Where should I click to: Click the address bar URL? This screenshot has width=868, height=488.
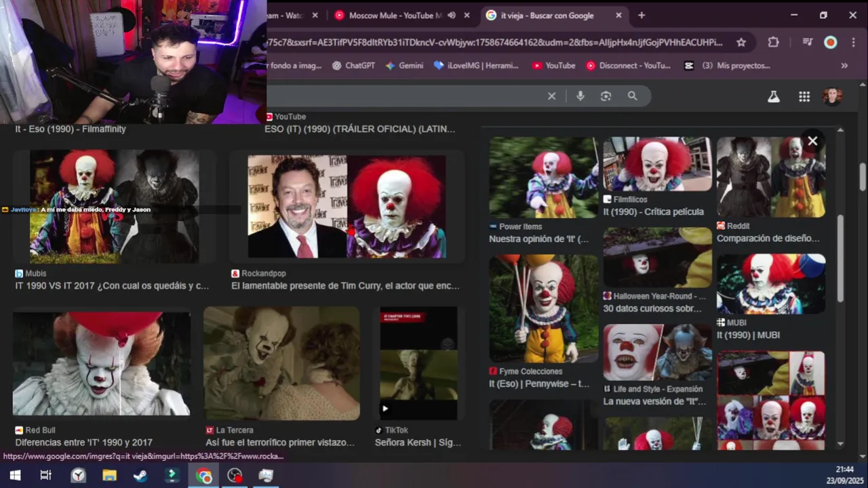tap(495, 42)
